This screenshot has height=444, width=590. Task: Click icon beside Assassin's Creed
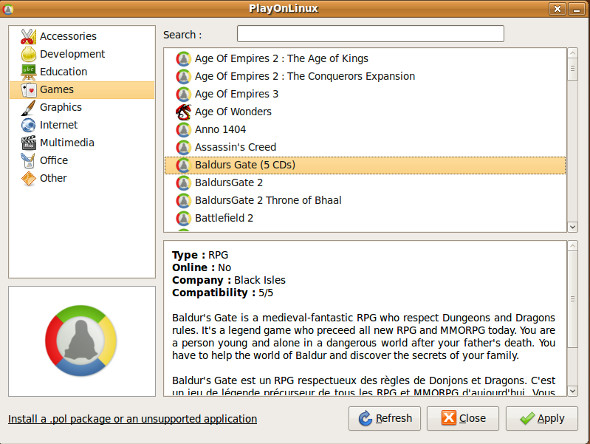coord(183,147)
